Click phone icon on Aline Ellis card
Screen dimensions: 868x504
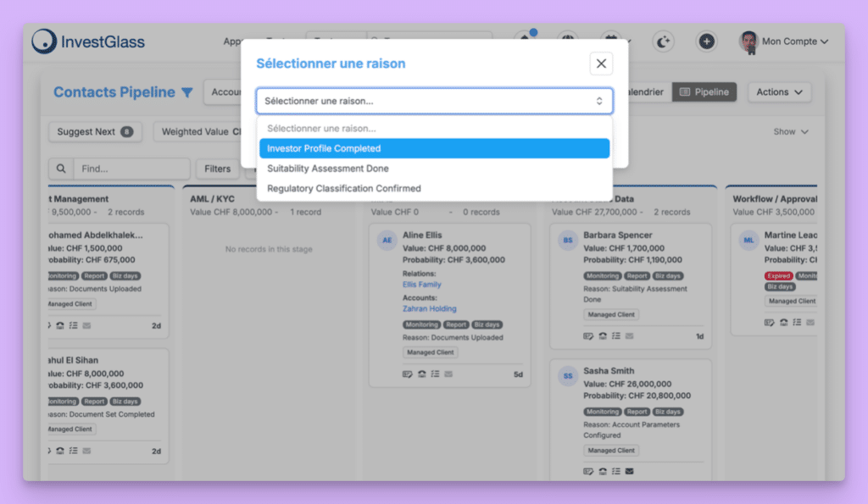tap(422, 374)
